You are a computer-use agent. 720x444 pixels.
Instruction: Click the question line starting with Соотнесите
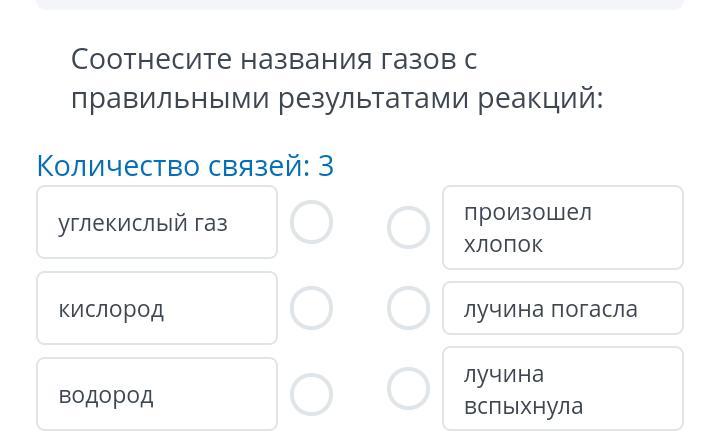pyautogui.click(x=274, y=60)
